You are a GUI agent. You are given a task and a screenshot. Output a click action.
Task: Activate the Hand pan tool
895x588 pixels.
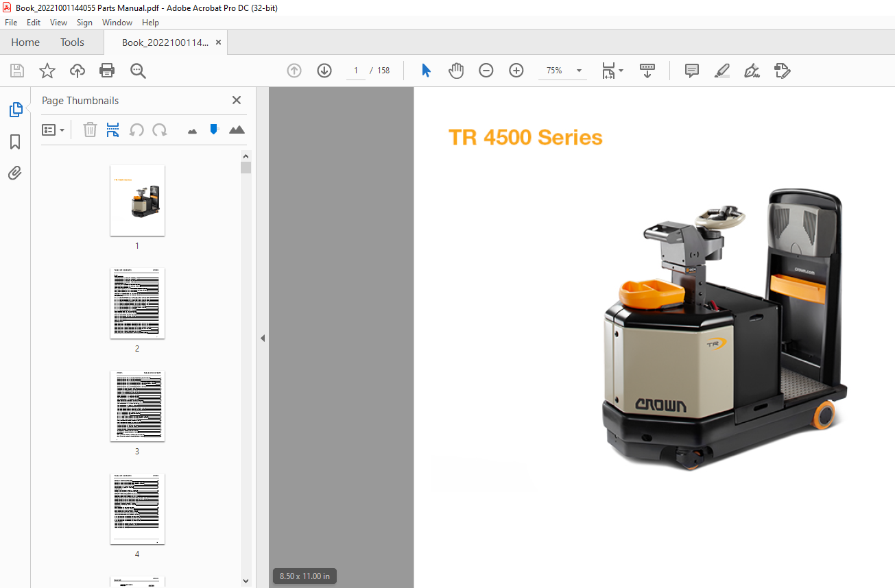[x=456, y=71]
